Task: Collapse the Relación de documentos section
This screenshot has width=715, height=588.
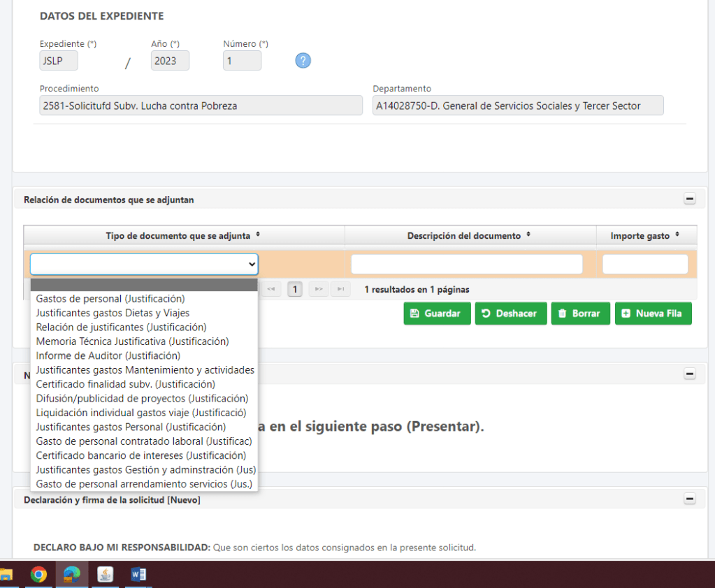Action: coord(690,199)
